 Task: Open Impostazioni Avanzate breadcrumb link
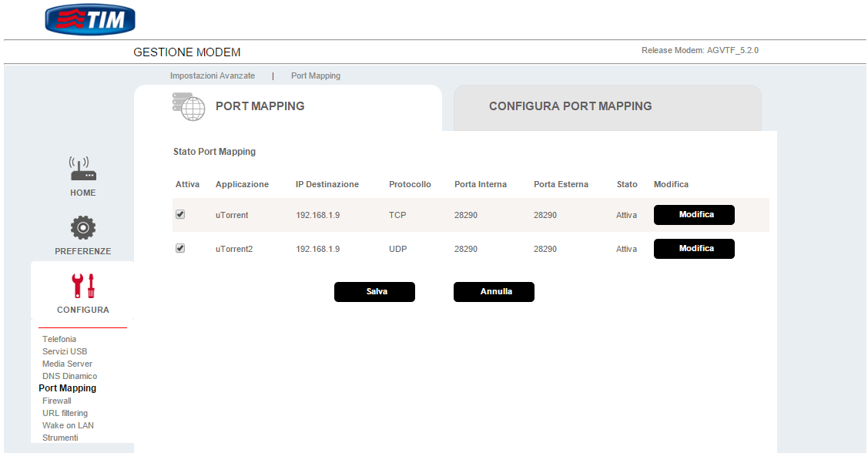[x=212, y=76]
